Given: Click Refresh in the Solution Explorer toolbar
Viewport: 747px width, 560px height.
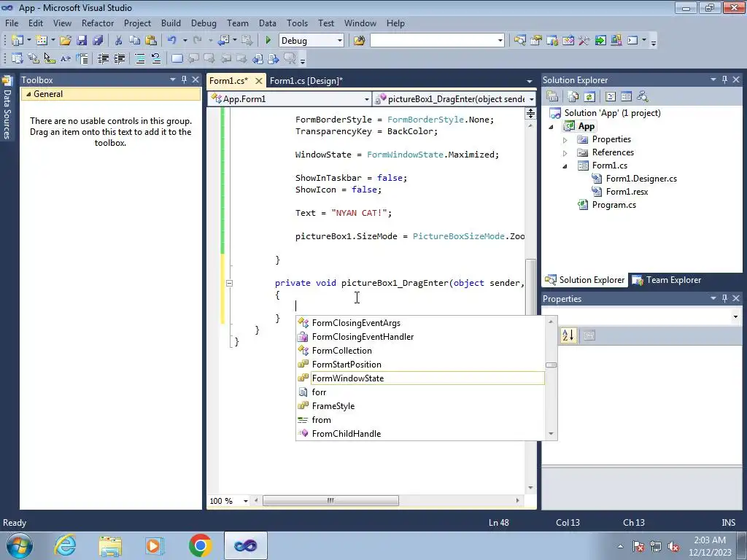Looking at the screenshot, I should coord(589,97).
